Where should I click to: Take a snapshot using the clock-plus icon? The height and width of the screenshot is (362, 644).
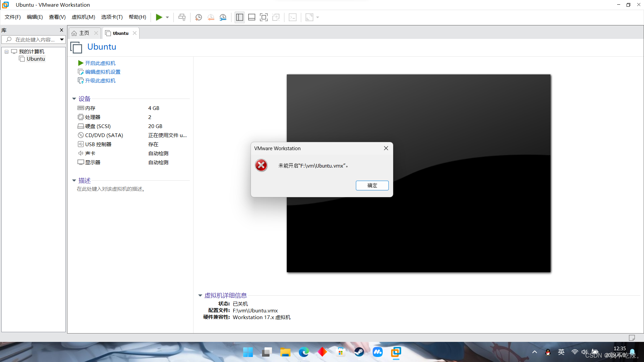coord(199,17)
